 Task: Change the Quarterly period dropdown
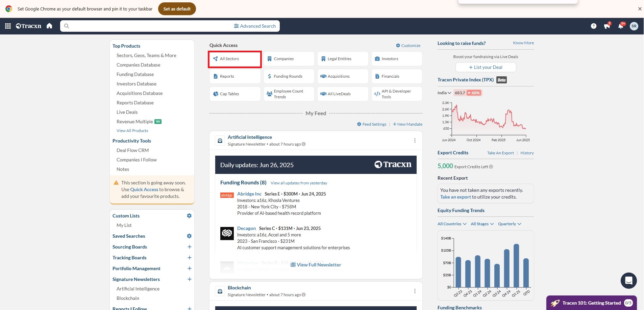(x=509, y=224)
